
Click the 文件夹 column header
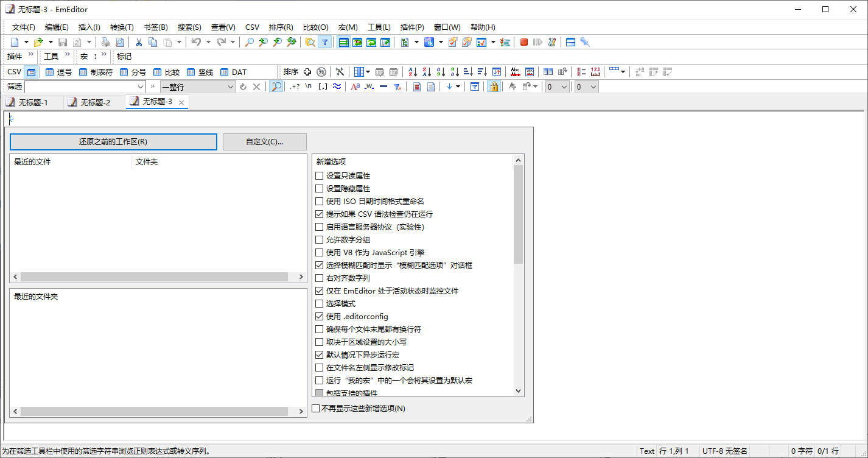point(219,161)
